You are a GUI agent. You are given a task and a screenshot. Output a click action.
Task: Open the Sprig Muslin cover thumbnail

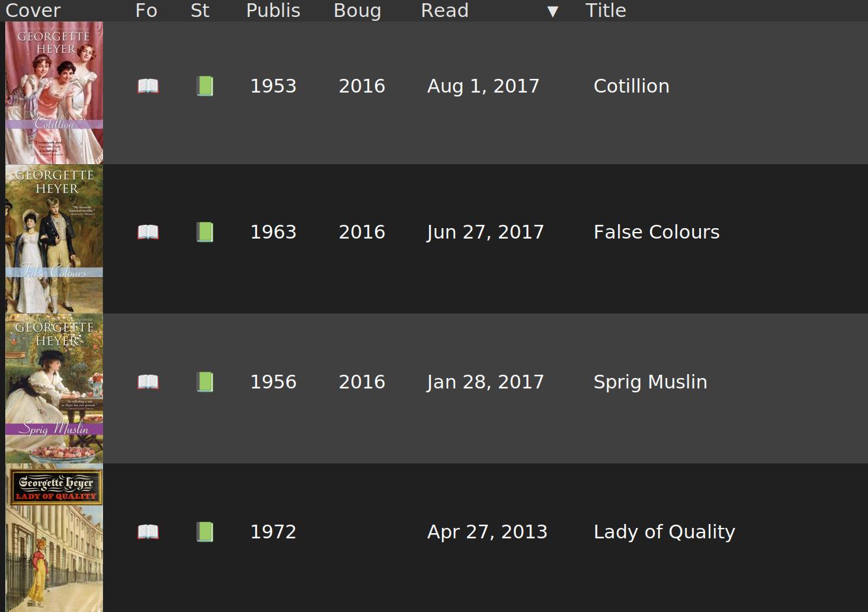[54, 388]
